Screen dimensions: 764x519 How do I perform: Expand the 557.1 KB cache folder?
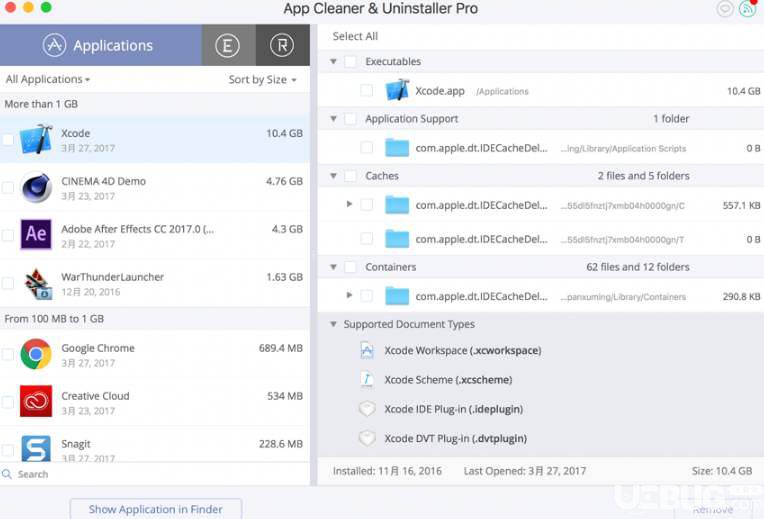coord(349,204)
